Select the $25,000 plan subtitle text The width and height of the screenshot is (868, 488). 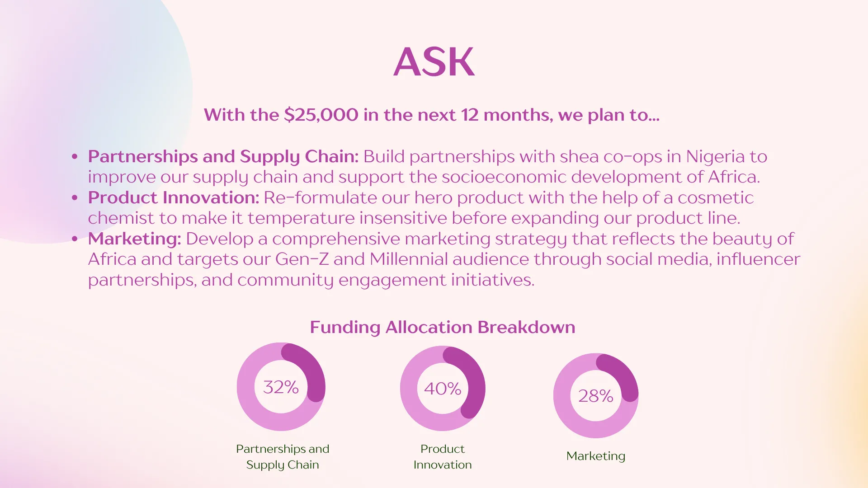click(432, 115)
